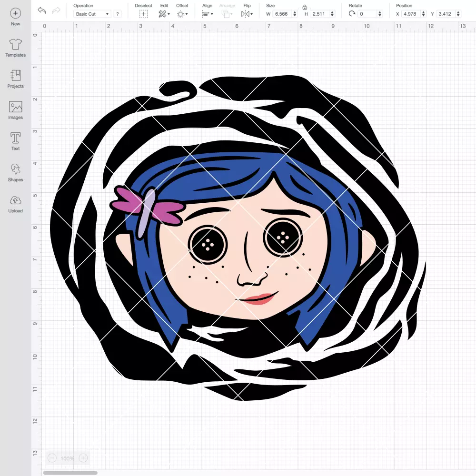Open the Images library
This screenshot has height=476, width=476.
click(x=16, y=110)
